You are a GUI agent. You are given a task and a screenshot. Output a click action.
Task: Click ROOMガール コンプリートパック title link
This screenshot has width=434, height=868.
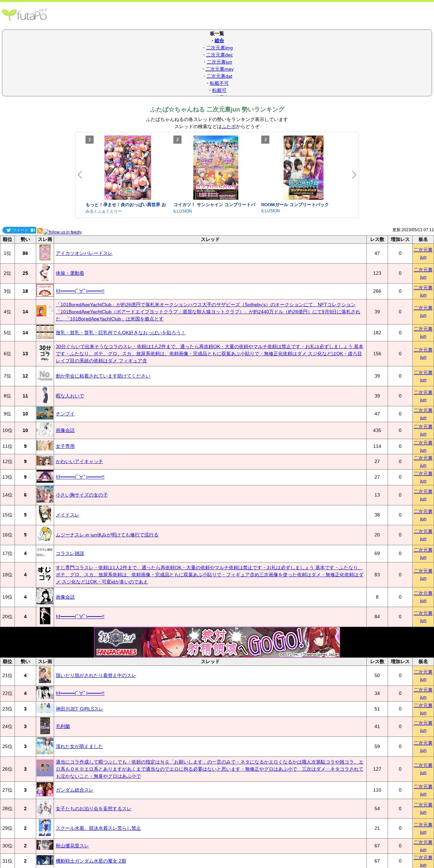[x=295, y=204]
